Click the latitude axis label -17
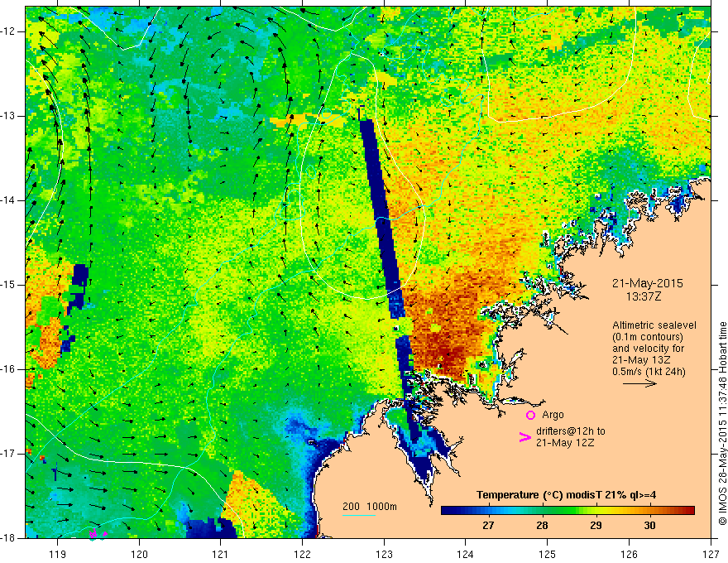This screenshot has width=728, height=563. pos(9,454)
